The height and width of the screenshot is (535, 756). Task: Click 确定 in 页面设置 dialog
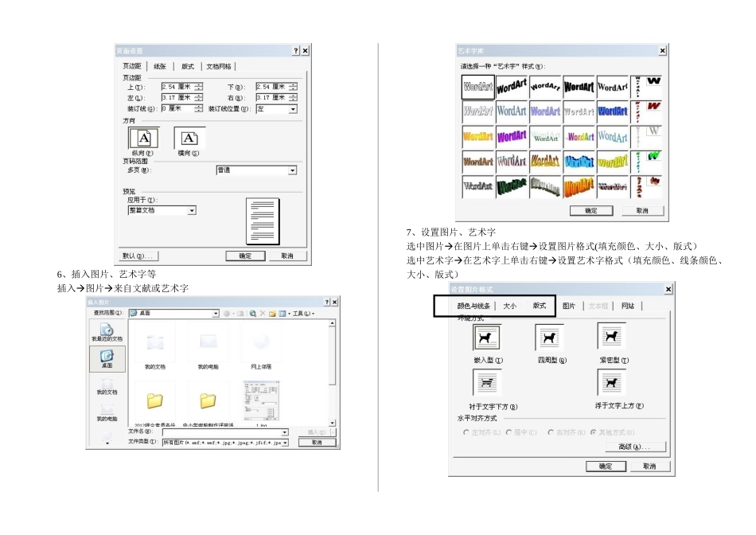coord(245,256)
